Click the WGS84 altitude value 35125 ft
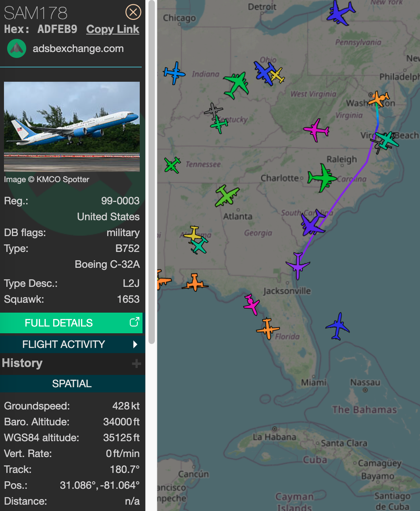This screenshot has height=511, width=420. [121, 438]
